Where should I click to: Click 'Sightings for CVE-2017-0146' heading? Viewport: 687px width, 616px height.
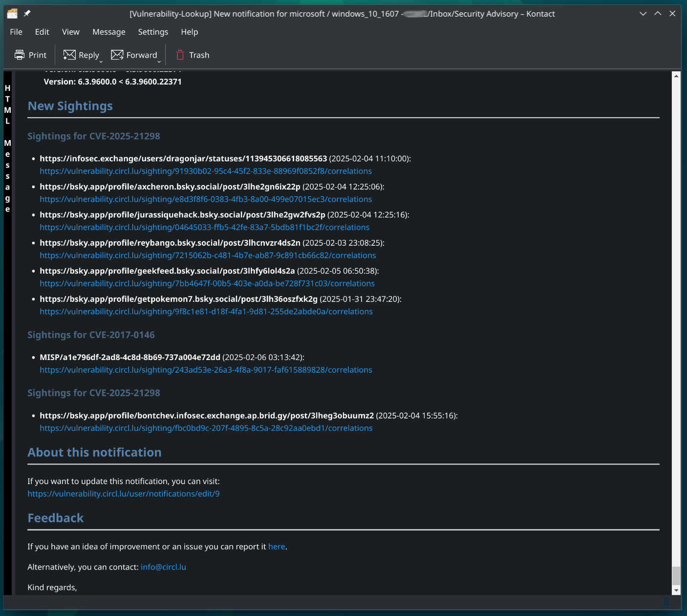pos(91,335)
